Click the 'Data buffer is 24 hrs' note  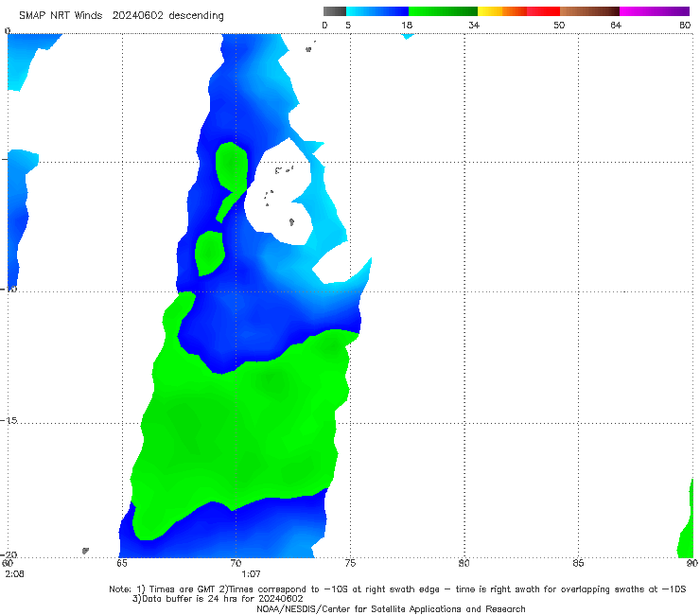click(x=218, y=599)
